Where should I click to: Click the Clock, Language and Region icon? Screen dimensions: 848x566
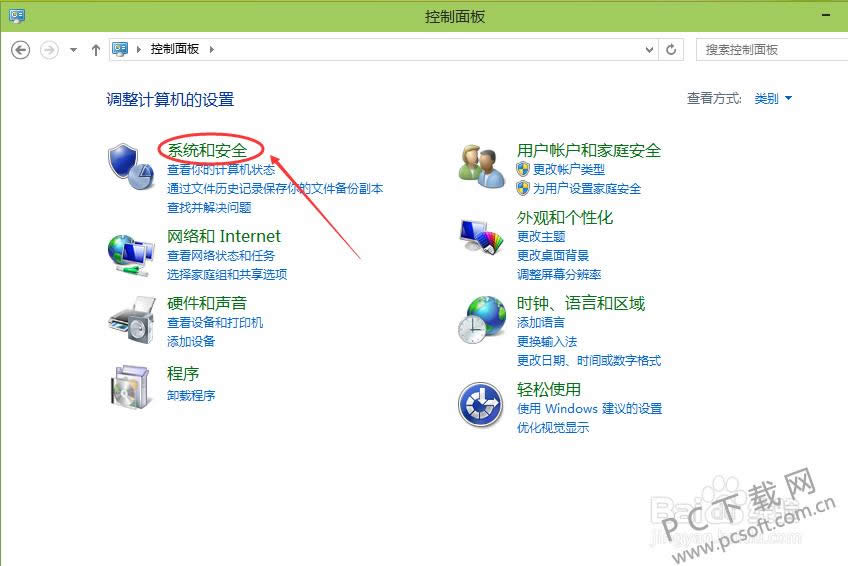click(481, 320)
